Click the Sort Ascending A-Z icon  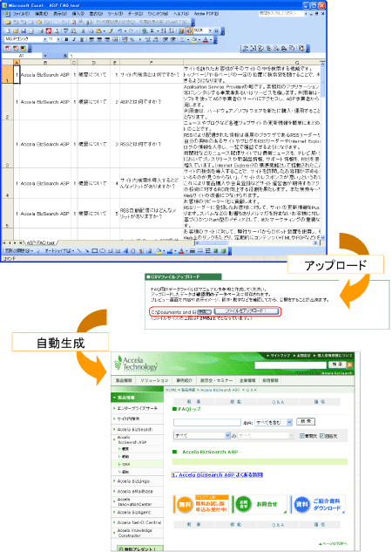(164, 31)
